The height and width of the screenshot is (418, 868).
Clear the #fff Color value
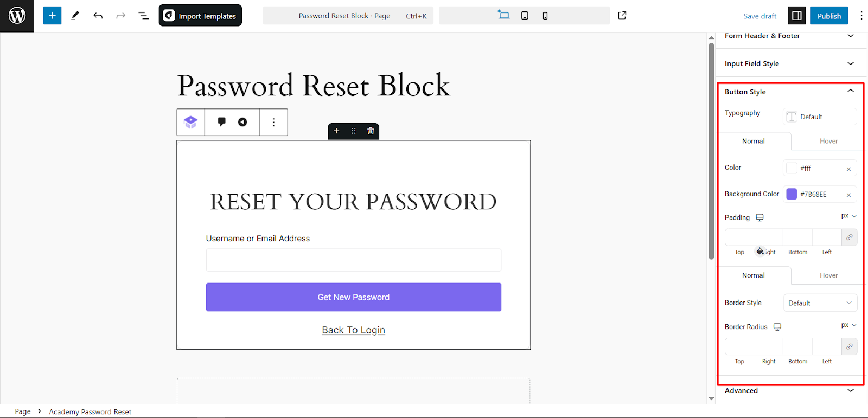pos(848,169)
